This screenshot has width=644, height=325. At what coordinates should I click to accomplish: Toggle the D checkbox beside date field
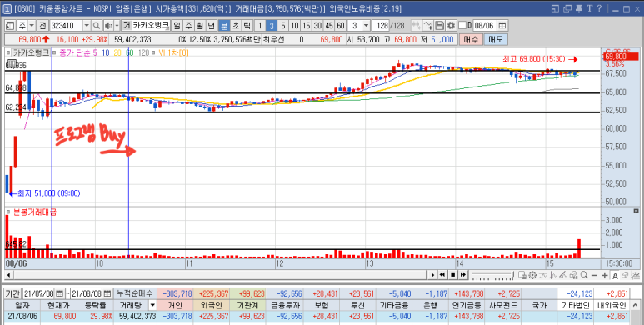462,26
